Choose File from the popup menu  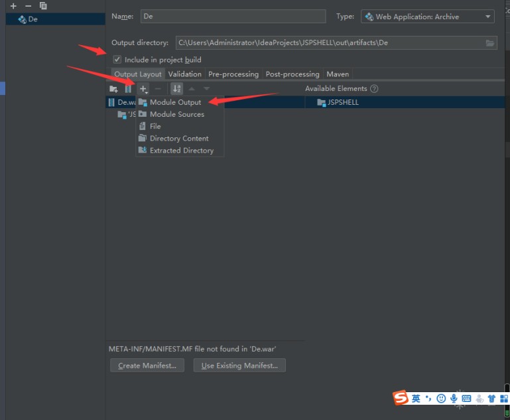180,126
